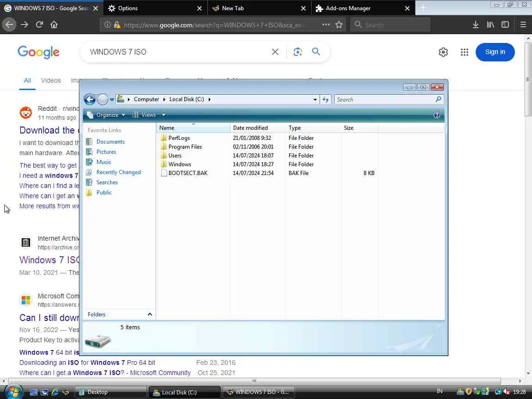Click Show Desktop quick launch icon
This screenshot has height=399, width=532.
pyautogui.click(x=33, y=392)
